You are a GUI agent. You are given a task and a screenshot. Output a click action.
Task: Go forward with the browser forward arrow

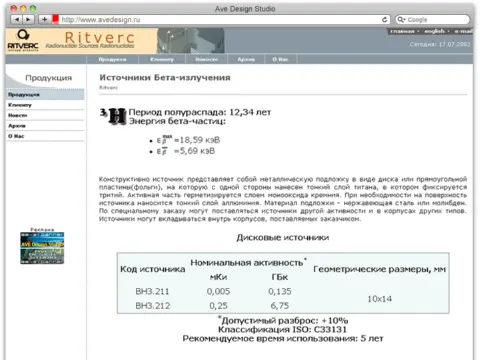(x=28, y=20)
